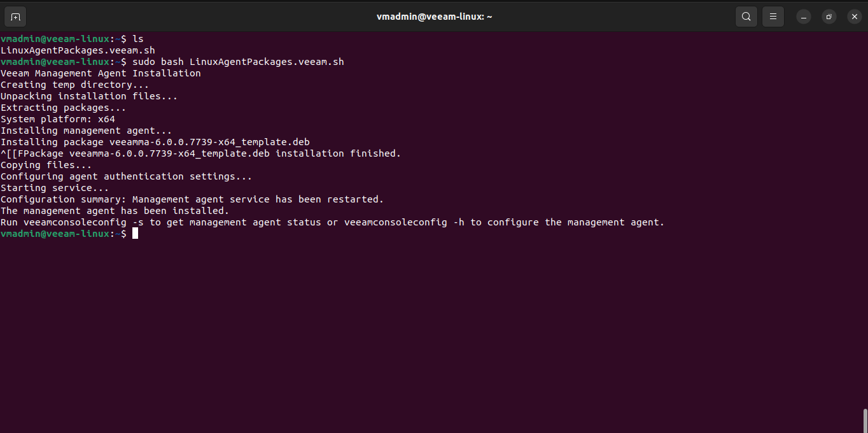868x433 pixels.
Task: Open a new terminal tab
Action: [16, 17]
